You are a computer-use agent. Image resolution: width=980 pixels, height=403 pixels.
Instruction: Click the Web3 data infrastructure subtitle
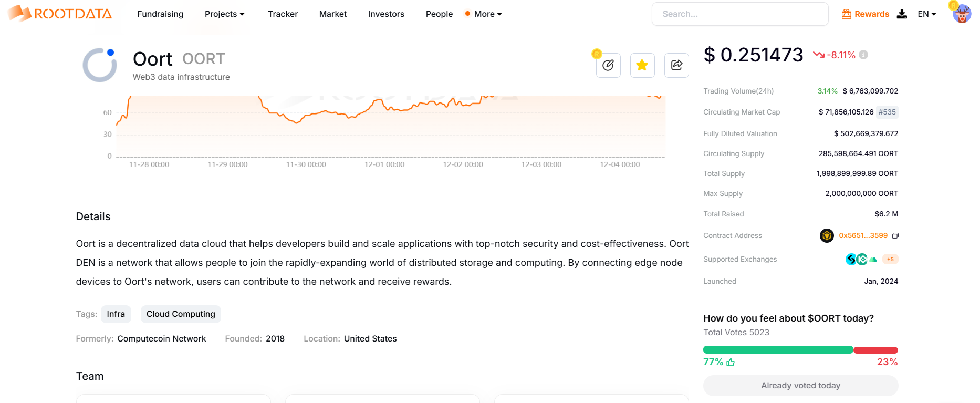(181, 77)
